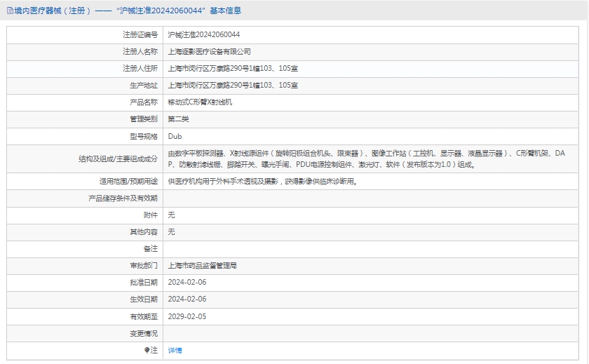589x364 pixels.
Task: Click the model specification value Dub
Action: tap(175, 136)
